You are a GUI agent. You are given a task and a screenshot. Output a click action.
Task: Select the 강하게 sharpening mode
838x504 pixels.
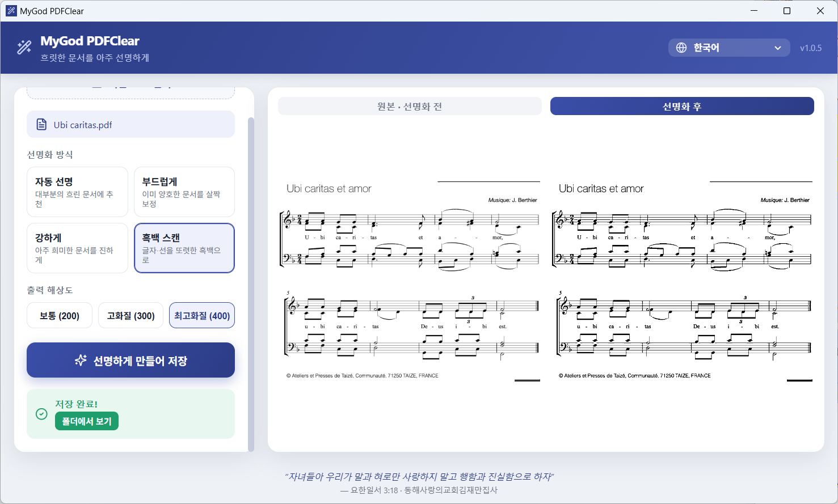[x=77, y=248]
